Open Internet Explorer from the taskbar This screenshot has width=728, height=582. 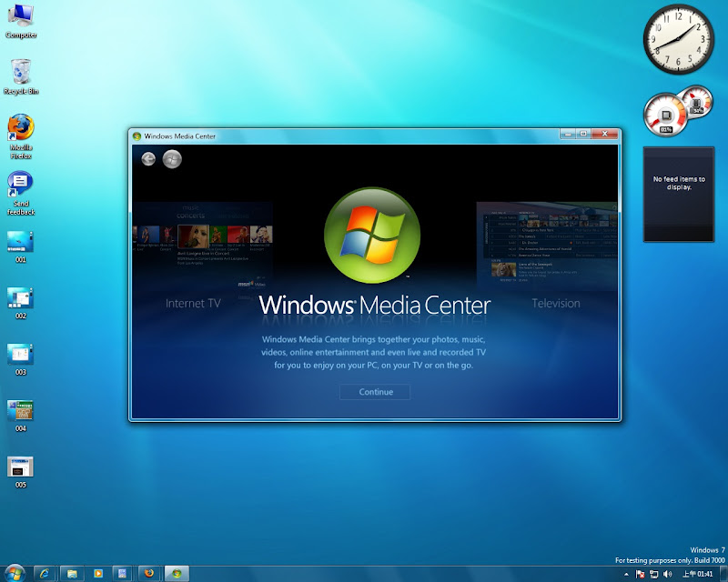coord(45,574)
